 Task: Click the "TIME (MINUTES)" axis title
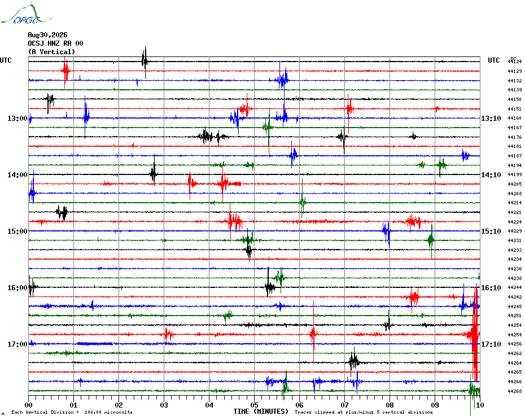[x=261, y=412]
